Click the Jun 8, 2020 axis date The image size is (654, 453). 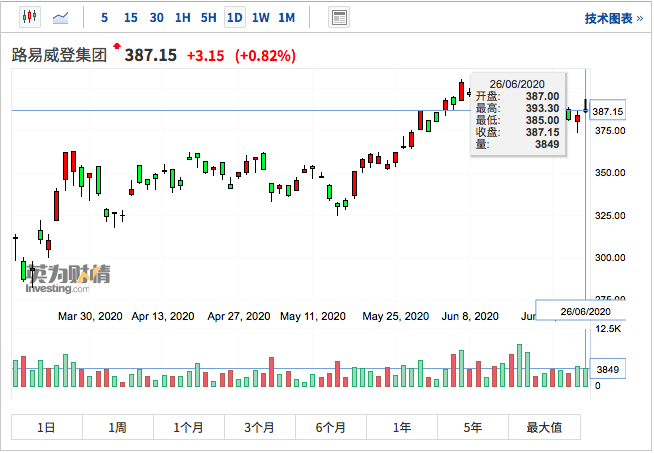(x=470, y=316)
